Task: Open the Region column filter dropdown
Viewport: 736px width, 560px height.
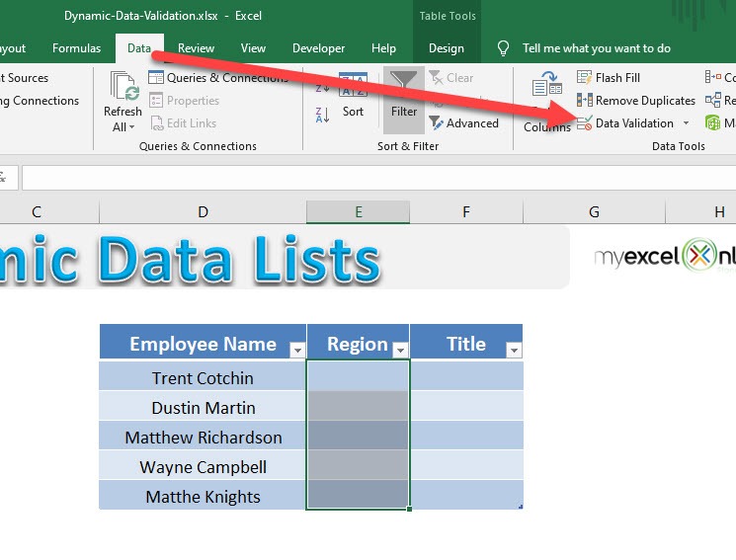Action: [x=400, y=350]
